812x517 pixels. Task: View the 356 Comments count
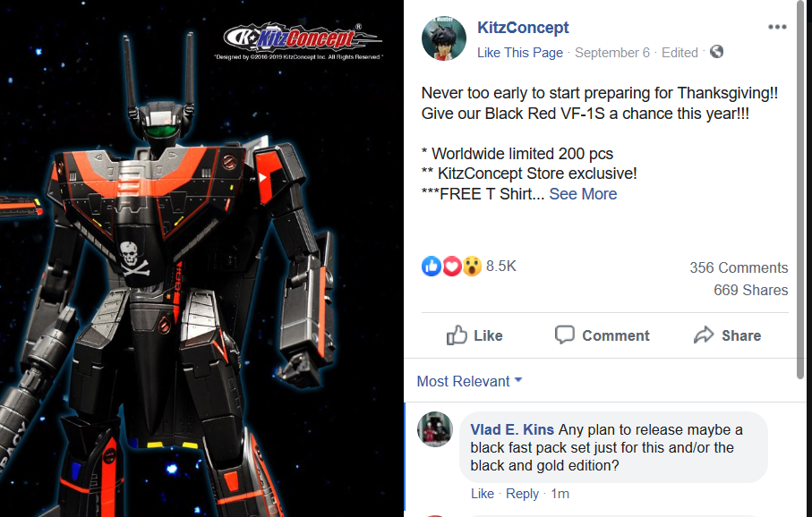(x=739, y=267)
